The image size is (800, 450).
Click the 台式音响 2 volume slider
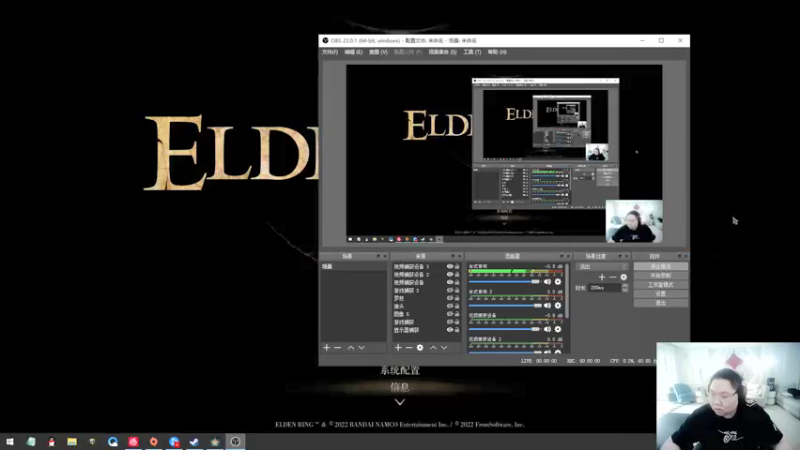pos(504,305)
